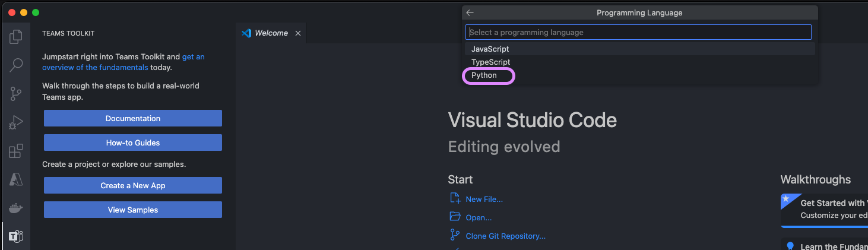Select the Teams Toolkit activity bar icon
Screen dimensions: 868x250
[x=16, y=236]
